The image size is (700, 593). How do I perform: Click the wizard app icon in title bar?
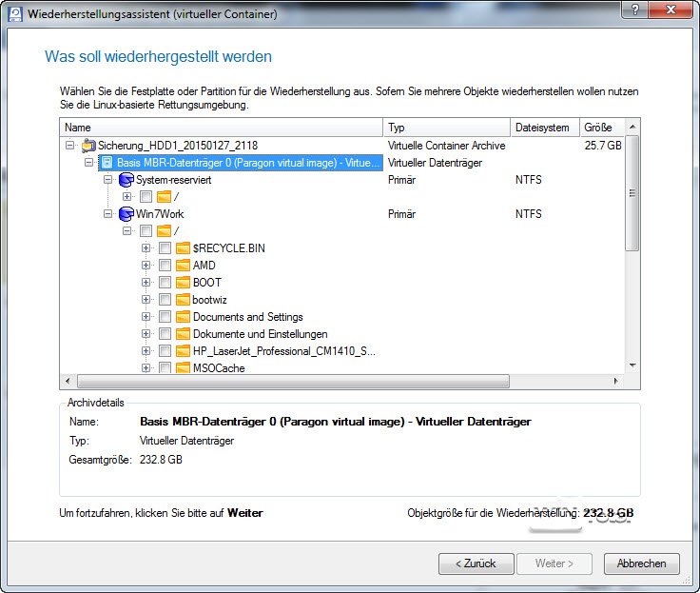tap(15, 14)
